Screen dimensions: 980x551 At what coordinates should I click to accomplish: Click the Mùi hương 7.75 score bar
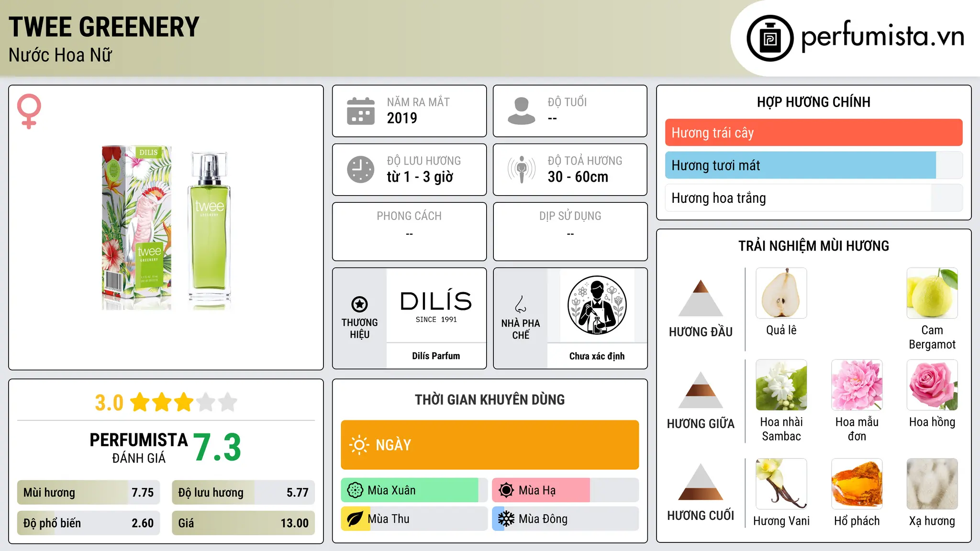[89, 493]
